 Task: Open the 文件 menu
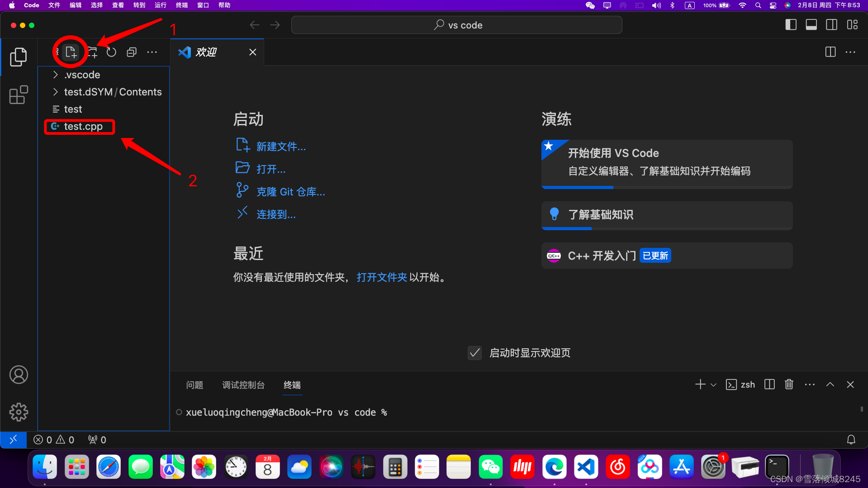[x=54, y=5]
